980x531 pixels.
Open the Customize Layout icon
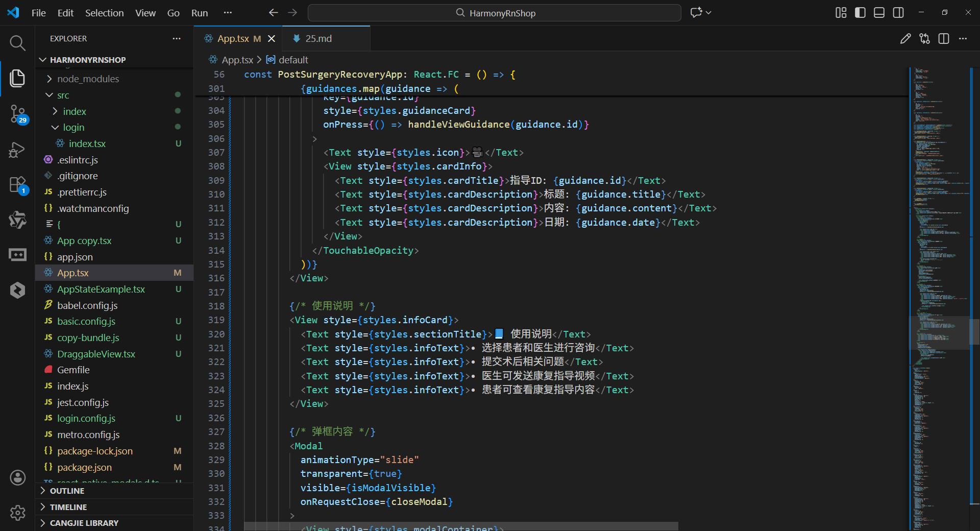[841, 13]
